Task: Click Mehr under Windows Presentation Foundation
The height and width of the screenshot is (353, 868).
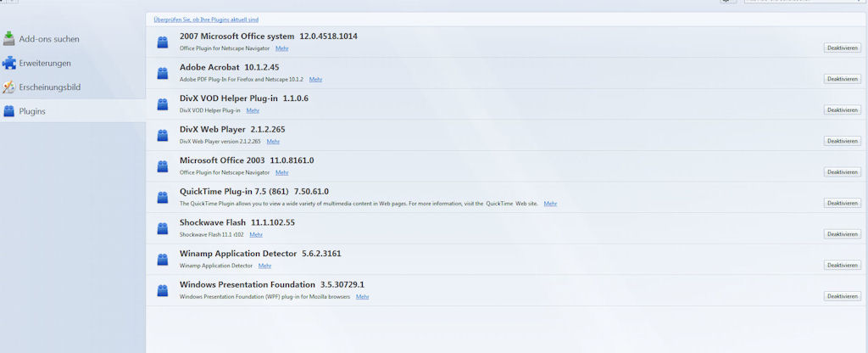Action: coord(363,296)
